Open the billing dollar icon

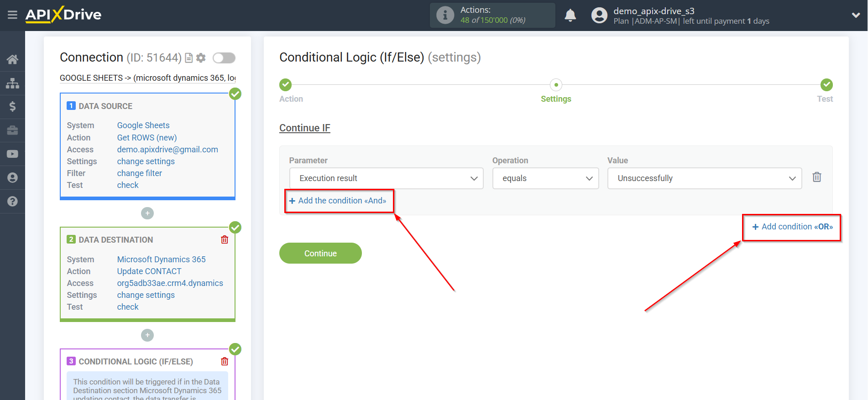(x=12, y=107)
